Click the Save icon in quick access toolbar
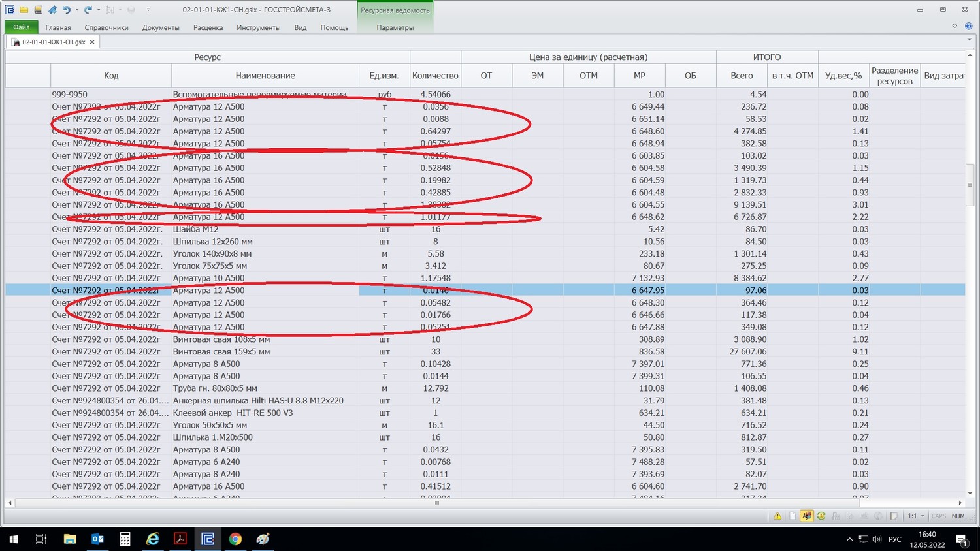980x551 pixels. (38, 10)
